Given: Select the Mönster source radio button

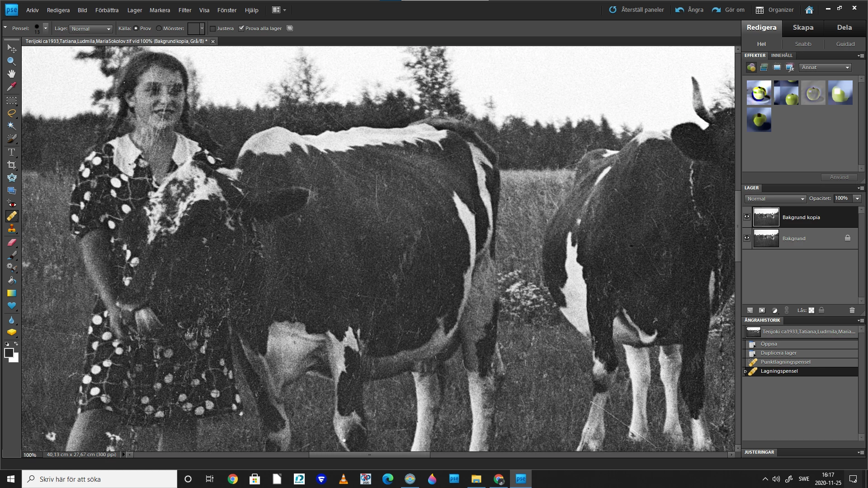Looking at the screenshot, I should coord(159,28).
